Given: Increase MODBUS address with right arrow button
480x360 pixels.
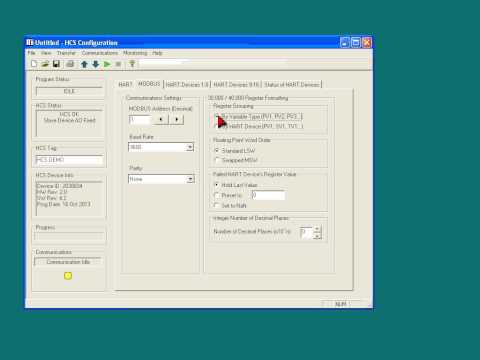Looking at the screenshot, I should [x=176, y=119].
